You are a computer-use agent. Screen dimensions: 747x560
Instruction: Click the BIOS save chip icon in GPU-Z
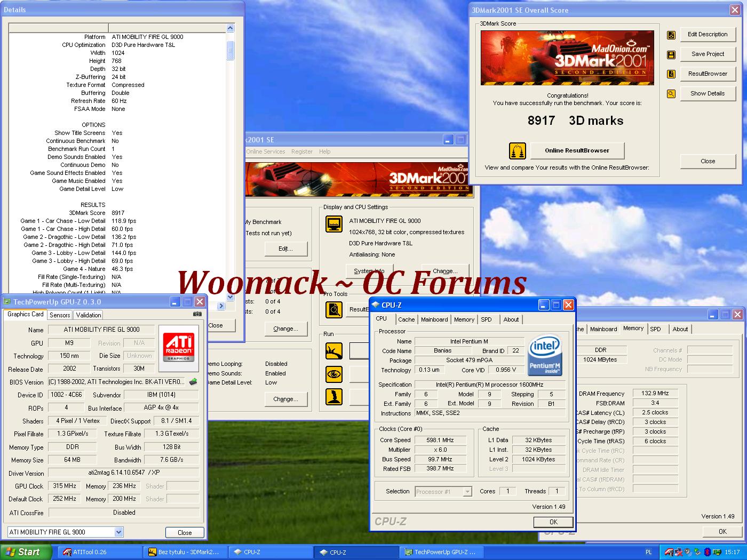(193, 382)
